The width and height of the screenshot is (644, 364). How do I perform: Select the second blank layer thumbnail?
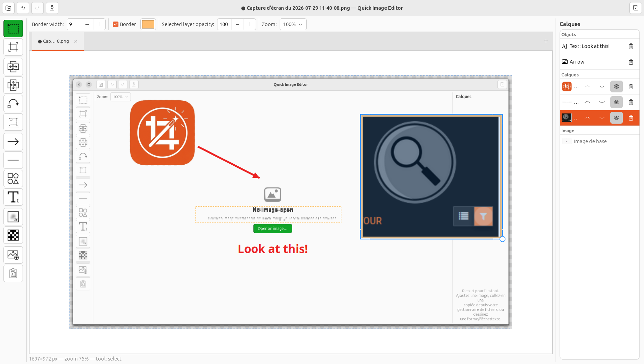[x=567, y=102]
